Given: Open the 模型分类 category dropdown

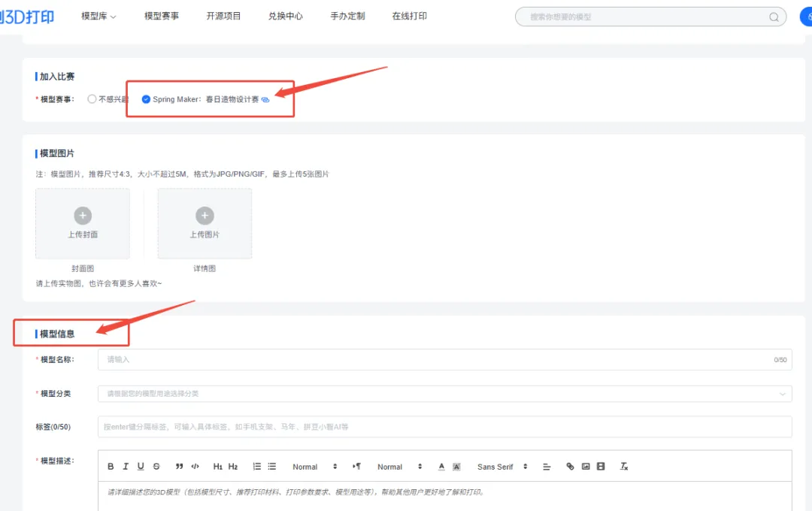Looking at the screenshot, I should pos(444,393).
